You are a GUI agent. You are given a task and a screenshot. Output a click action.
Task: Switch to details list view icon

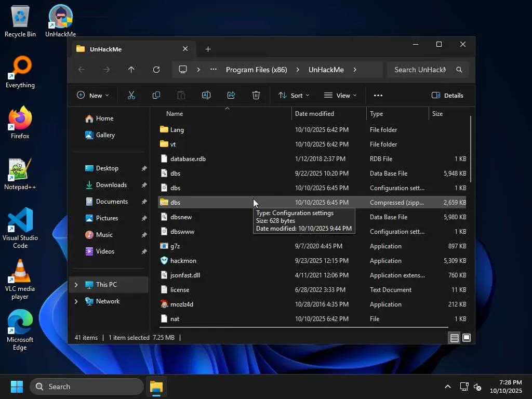click(x=454, y=338)
